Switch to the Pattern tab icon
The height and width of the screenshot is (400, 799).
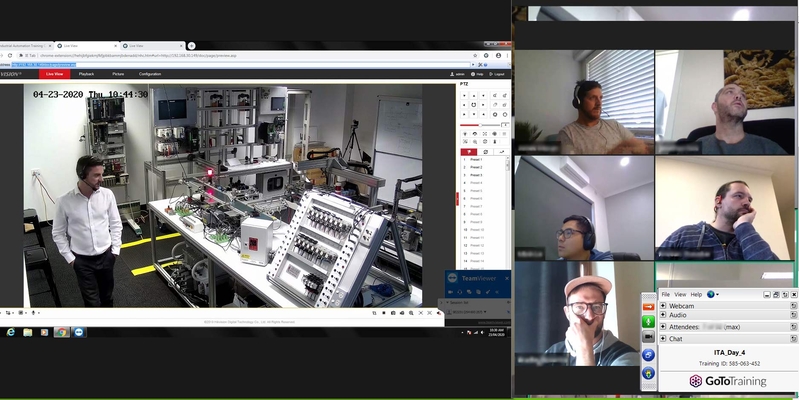click(x=502, y=151)
